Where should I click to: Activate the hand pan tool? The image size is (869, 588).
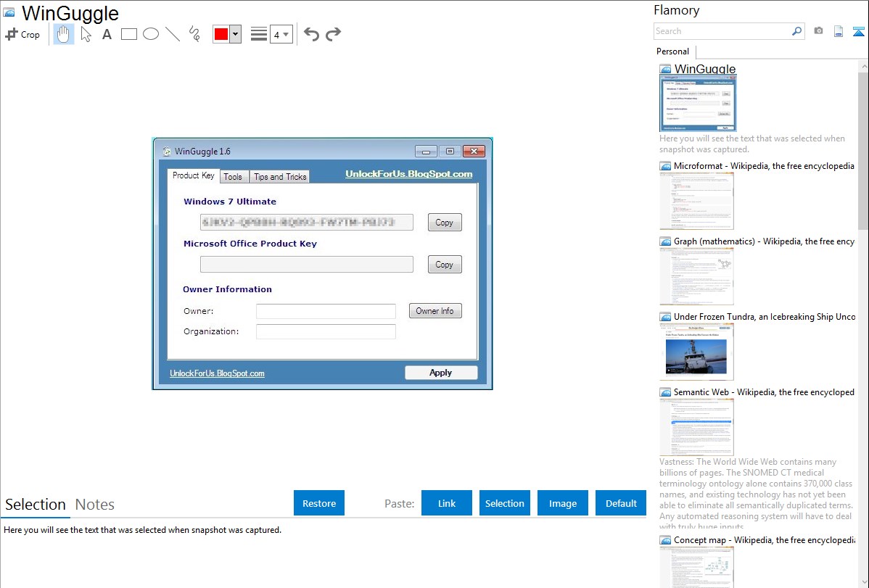[63, 34]
